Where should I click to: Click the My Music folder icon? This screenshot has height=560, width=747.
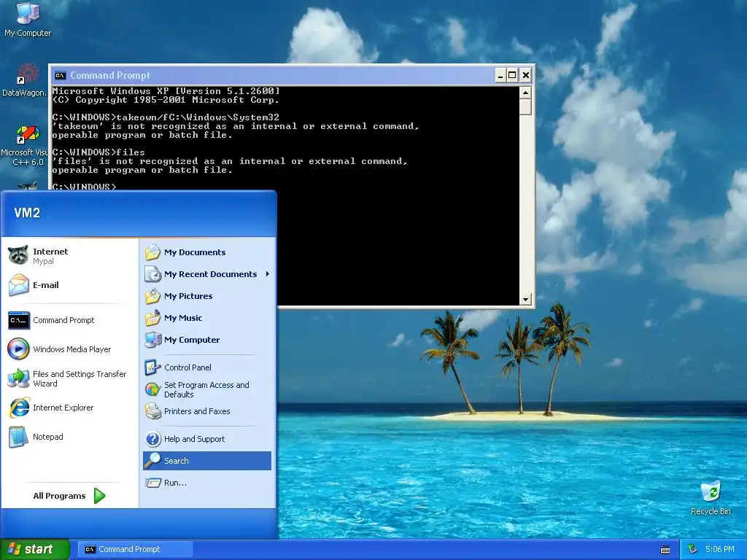tap(153, 318)
